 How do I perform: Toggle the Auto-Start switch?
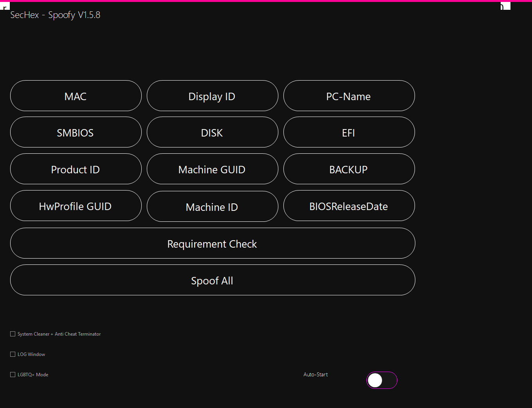pyautogui.click(x=382, y=380)
